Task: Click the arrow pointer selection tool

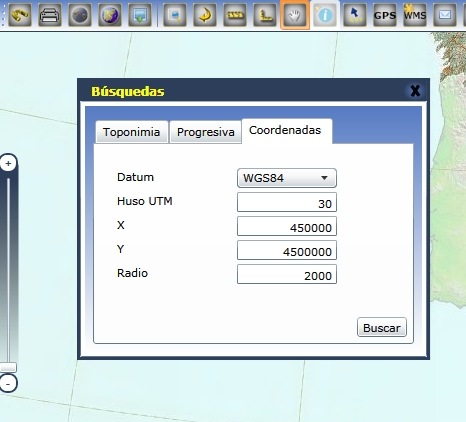Action: click(x=355, y=15)
